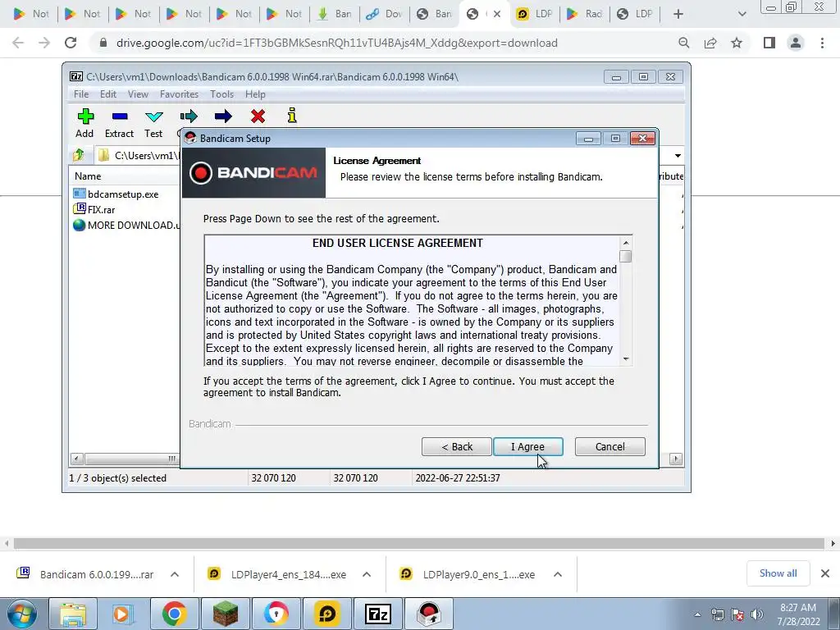The image size is (840, 630).
Task: Switch to the Rad tab
Action: [x=584, y=14]
